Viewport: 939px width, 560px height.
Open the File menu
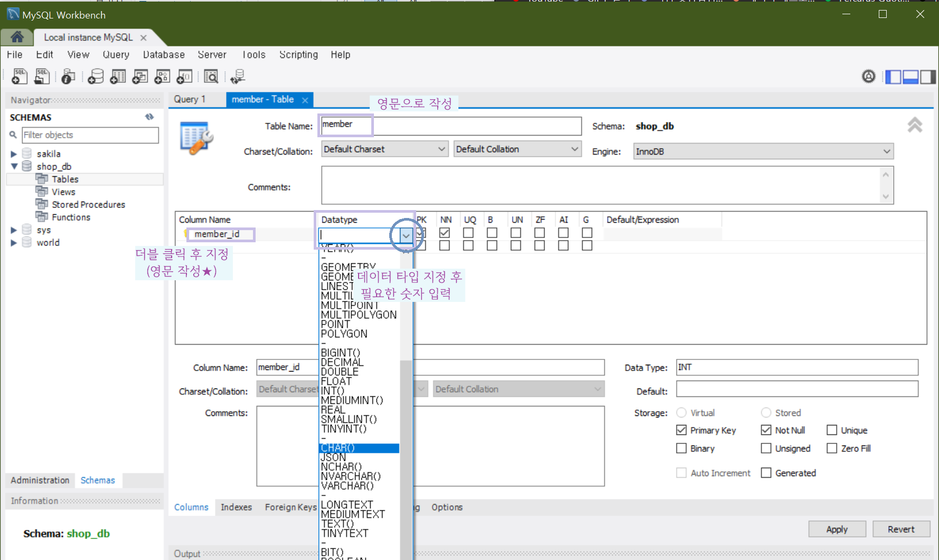14,54
